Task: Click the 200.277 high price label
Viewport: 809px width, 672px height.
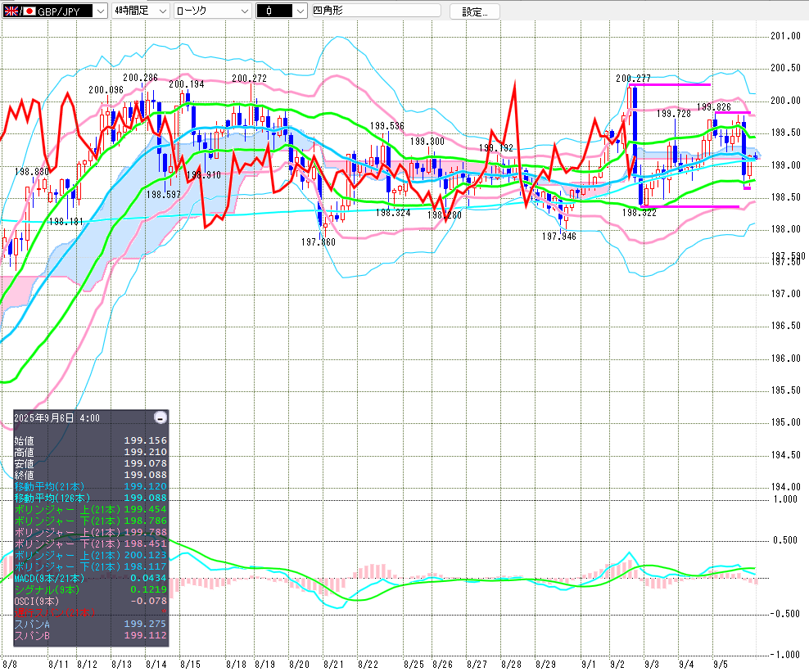Action: pyautogui.click(x=633, y=78)
